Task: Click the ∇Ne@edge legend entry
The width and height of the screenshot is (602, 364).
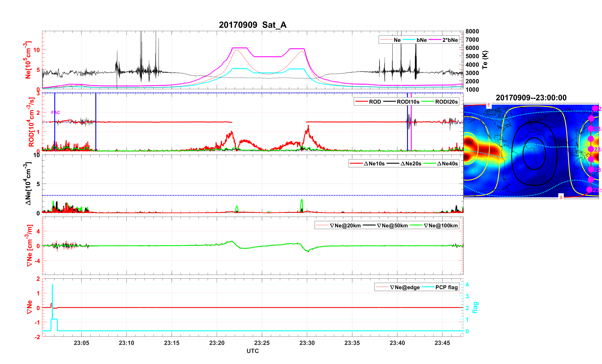Action: click(405, 287)
